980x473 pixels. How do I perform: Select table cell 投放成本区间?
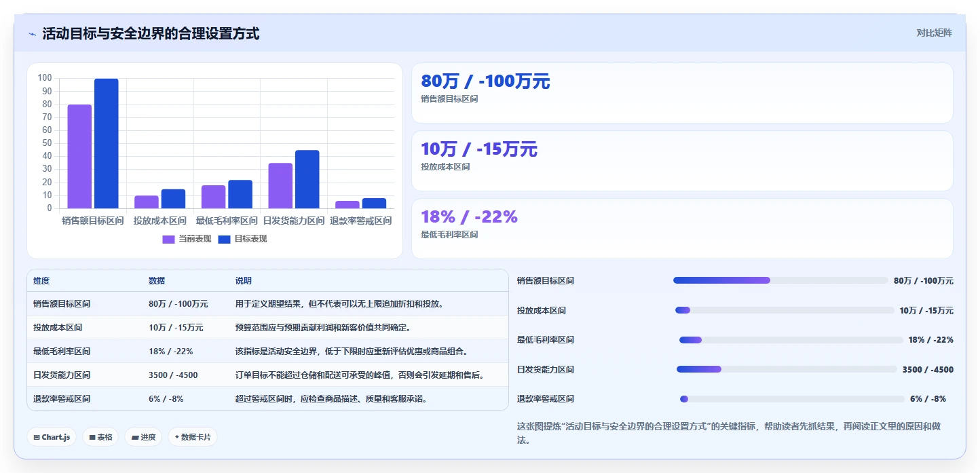pyautogui.click(x=58, y=327)
